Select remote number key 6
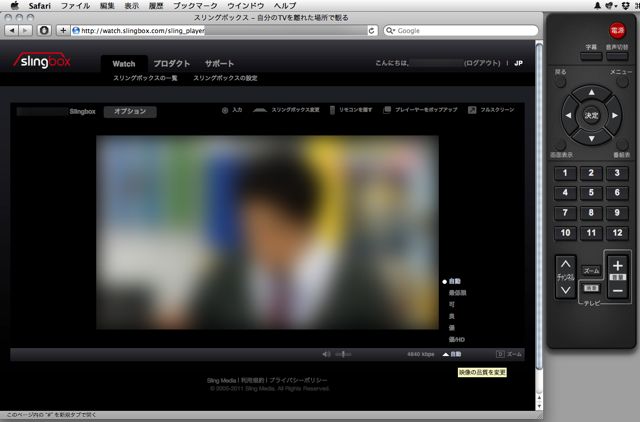Viewport: 640px width, 422px height. pyautogui.click(x=617, y=193)
